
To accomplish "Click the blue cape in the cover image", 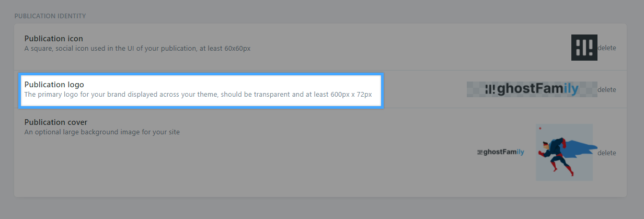I will tap(579, 148).
